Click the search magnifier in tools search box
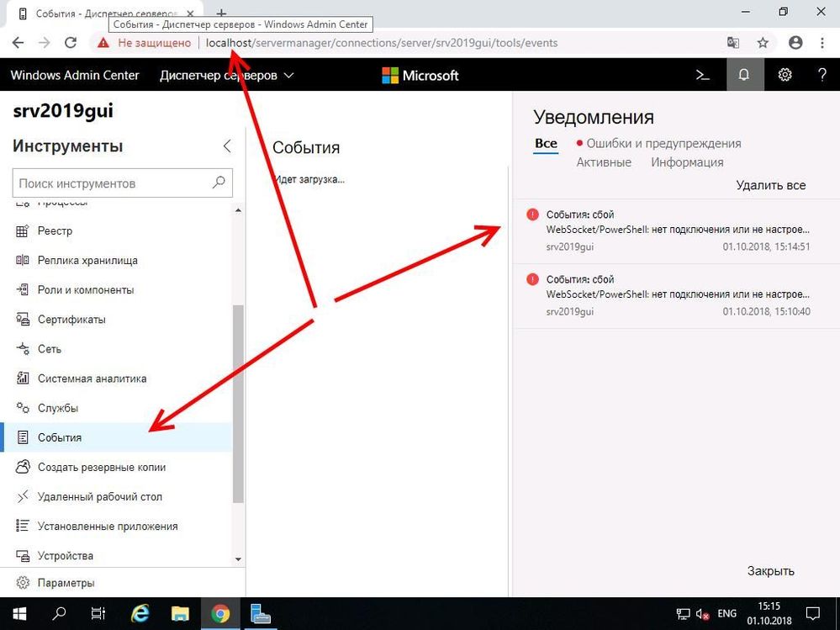This screenshot has height=630, width=840. (219, 183)
